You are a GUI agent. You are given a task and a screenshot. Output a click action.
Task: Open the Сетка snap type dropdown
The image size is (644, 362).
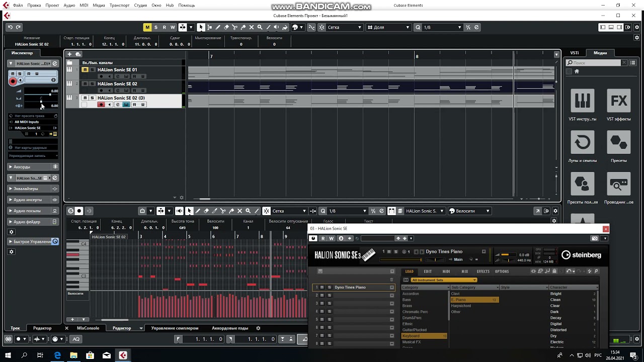[345, 27]
